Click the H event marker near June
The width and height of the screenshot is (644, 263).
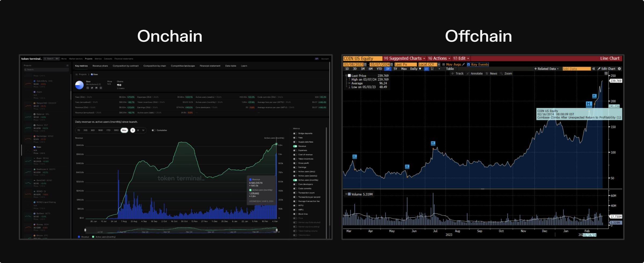coord(407,167)
